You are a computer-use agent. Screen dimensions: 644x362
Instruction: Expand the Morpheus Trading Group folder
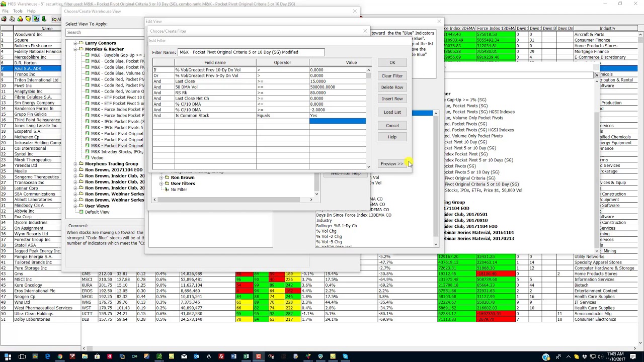coord(75,164)
